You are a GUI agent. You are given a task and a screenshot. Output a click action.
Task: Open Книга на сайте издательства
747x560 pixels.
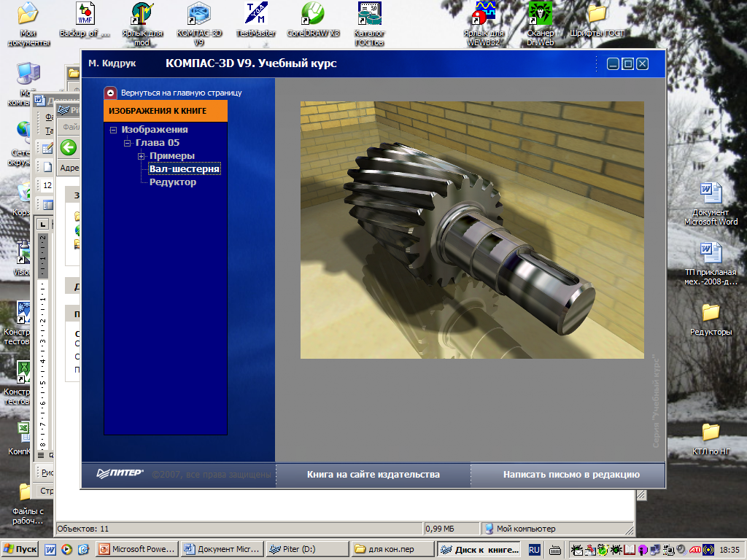coord(373,474)
